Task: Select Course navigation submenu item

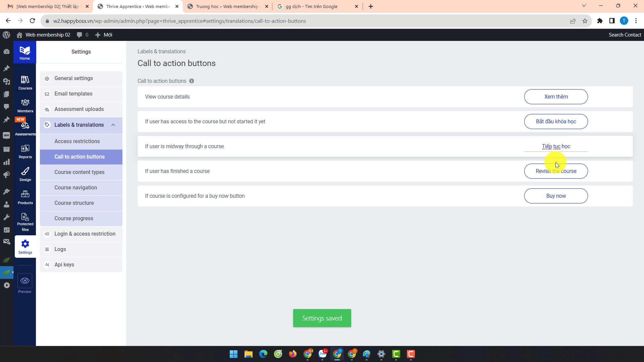Action: [76, 188]
